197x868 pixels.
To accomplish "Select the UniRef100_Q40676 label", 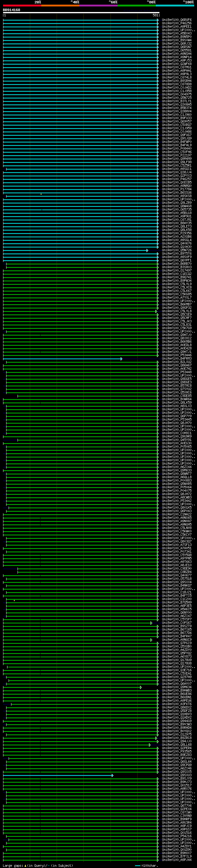I will (x=177, y=243).
